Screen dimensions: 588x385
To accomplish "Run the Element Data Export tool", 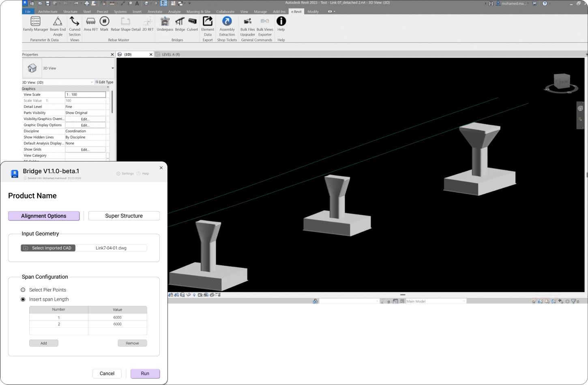I will (208, 25).
